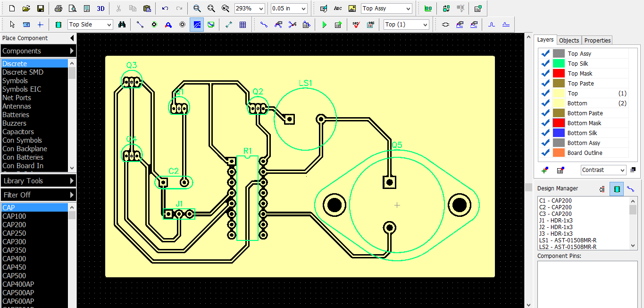Hide the Top Silk layer
The width and height of the screenshot is (644, 308).
click(x=545, y=63)
